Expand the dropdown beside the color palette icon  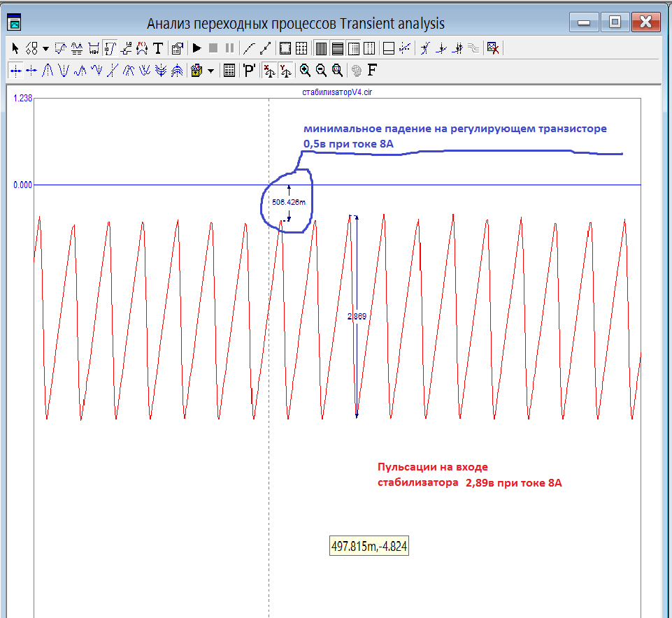[210, 70]
